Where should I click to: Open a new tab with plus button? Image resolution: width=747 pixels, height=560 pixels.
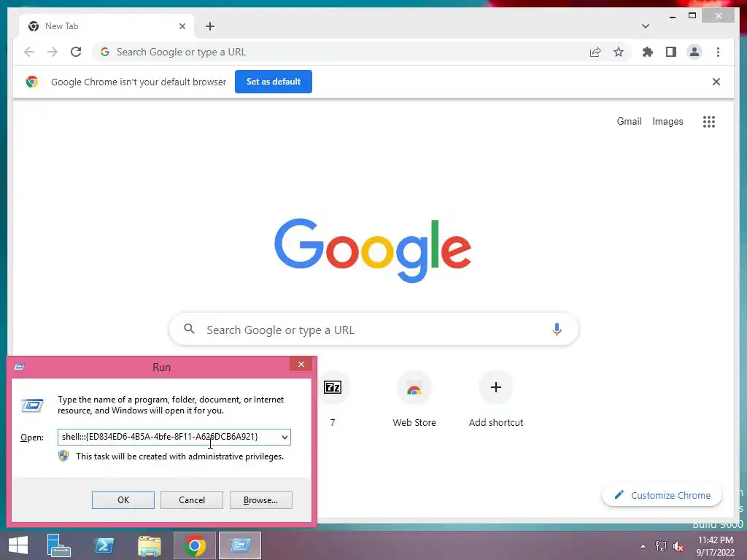click(210, 26)
